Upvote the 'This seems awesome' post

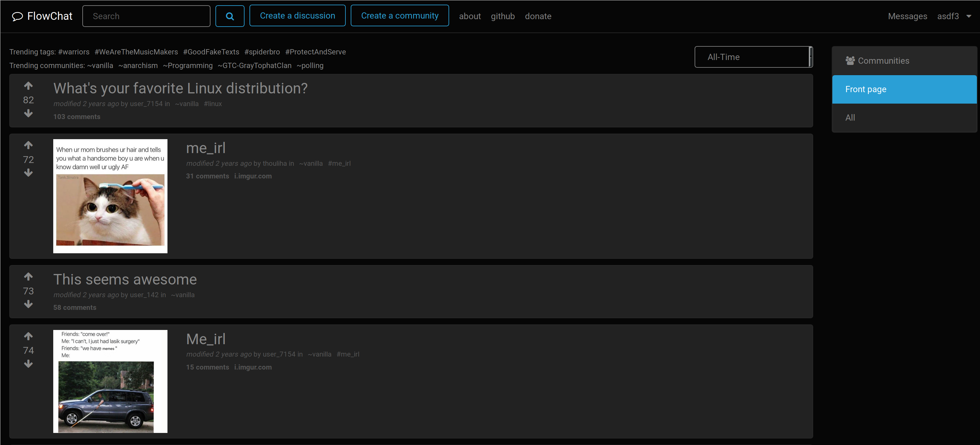(x=28, y=277)
